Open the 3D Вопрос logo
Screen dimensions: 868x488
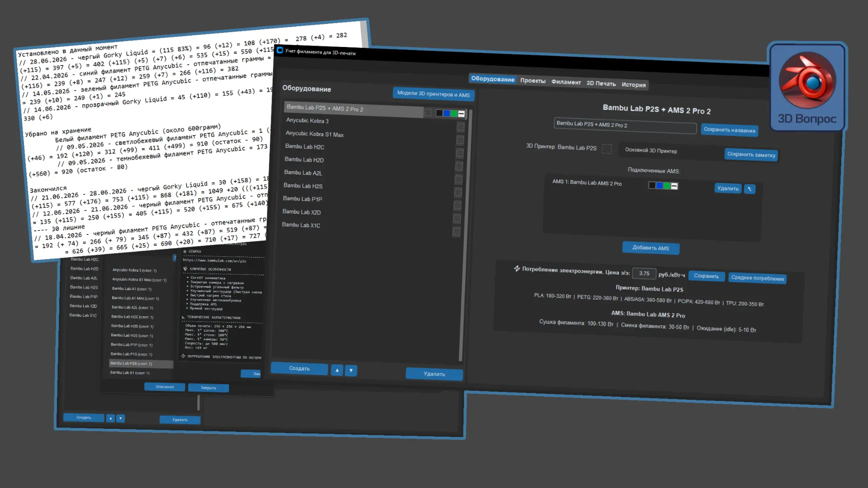[807, 87]
